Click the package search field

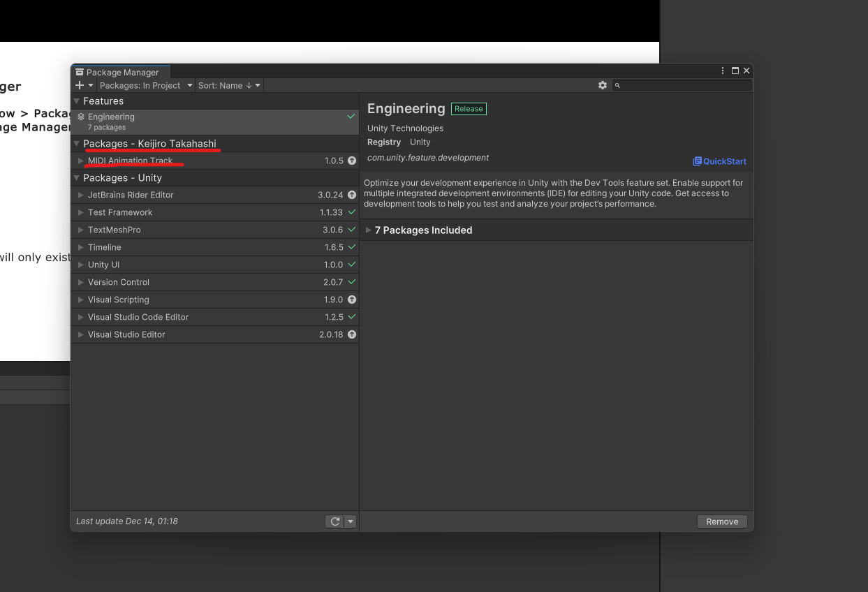[682, 85]
